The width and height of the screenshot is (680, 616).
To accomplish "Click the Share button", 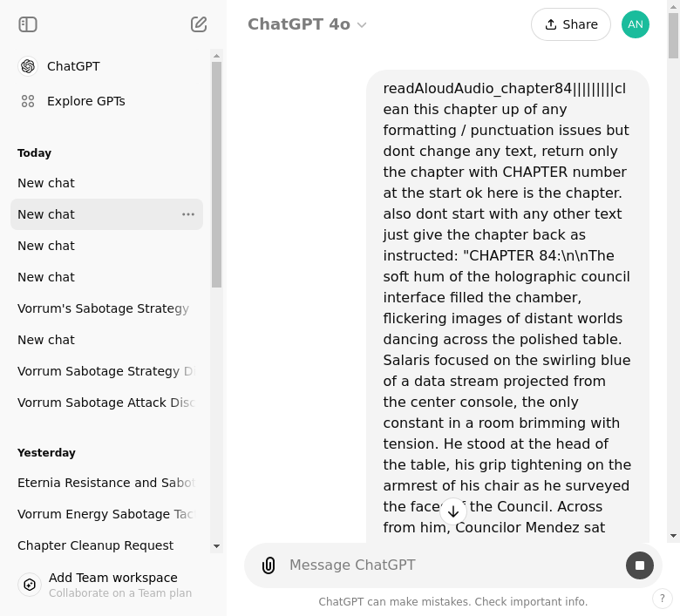I will (x=571, y=24).
